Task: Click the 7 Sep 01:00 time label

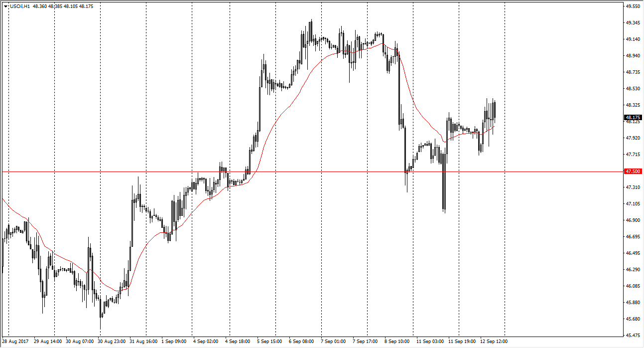Action: click(333, 342)
